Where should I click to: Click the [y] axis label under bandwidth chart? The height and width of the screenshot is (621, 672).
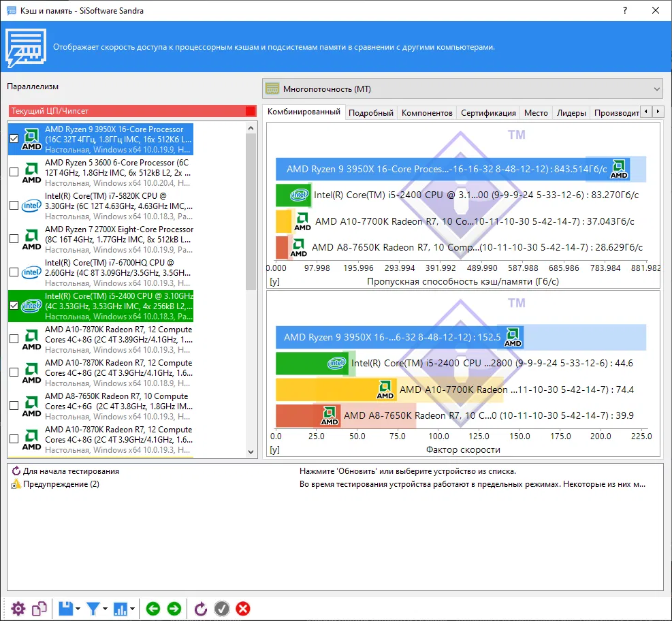click(274, 282)
